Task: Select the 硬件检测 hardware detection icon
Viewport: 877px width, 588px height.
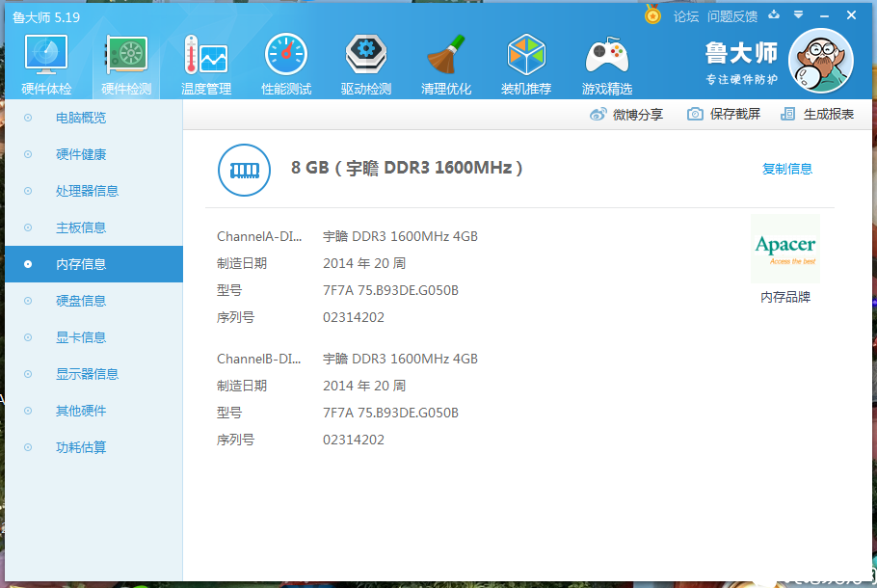Action: (126, 65)
